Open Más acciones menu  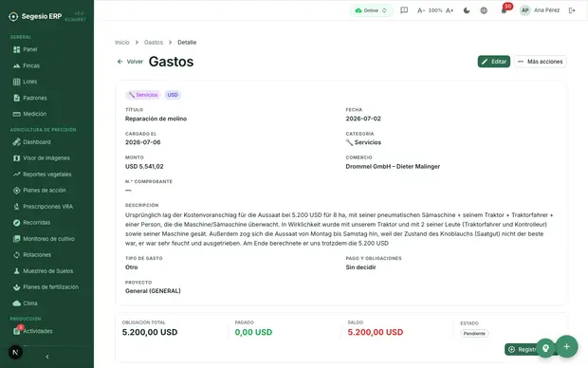(540, 62)
